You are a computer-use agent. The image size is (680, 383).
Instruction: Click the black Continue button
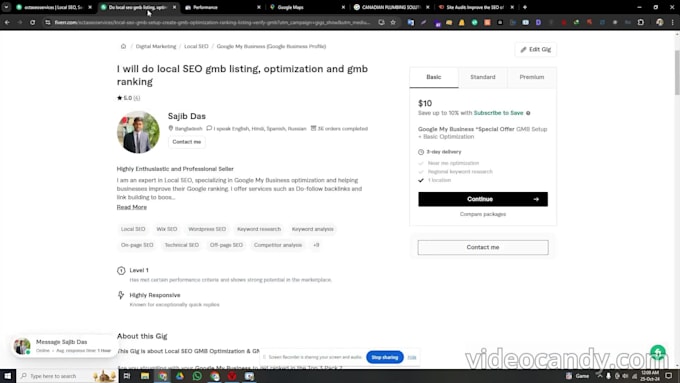[x=483, y=199]
